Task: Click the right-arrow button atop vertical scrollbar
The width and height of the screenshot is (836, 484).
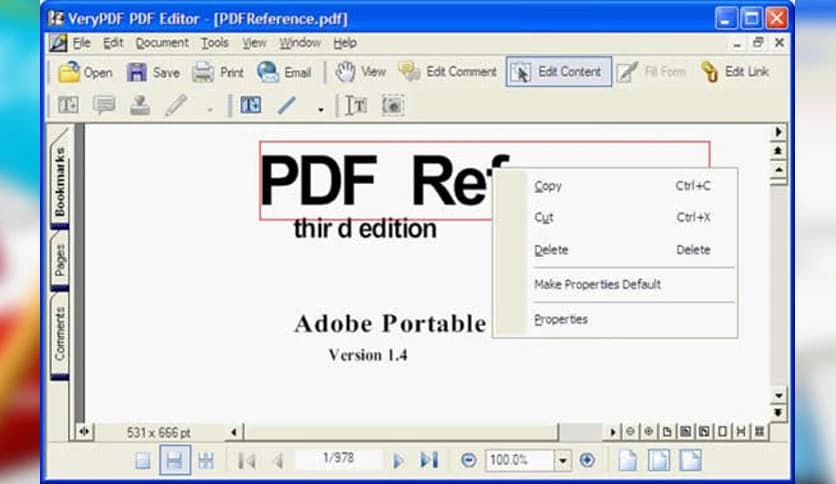Action: pyautogui.click(x=778, y=132)
